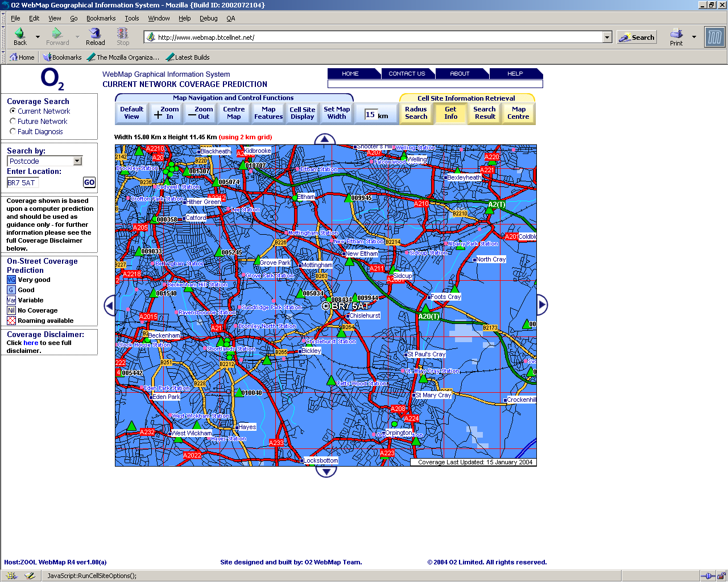Open Home bookmark icon in personal toolbar
The width and height of the screenshot is (728, 582).
click(x=22, y=57)
